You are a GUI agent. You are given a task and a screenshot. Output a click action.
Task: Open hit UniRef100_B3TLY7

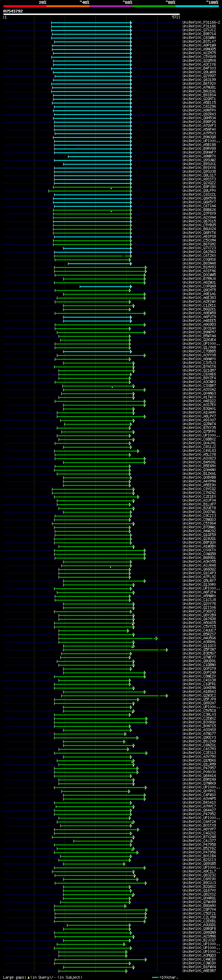[199, 41]
